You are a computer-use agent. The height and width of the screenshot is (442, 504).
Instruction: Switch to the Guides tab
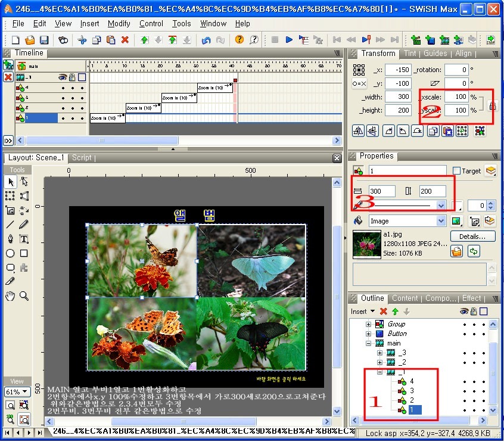tap(435, 54)
